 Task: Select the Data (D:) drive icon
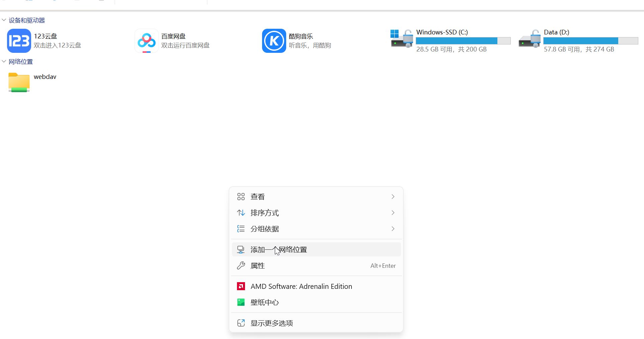530,38
